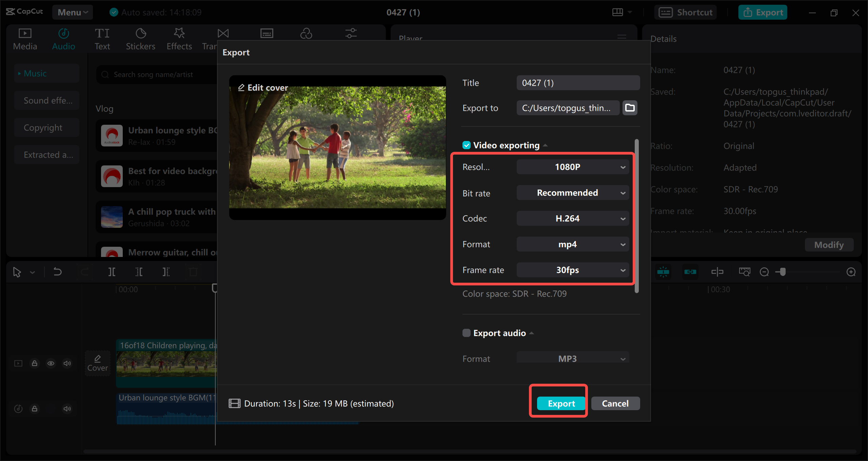Open the Resolution dropdown
The height and width of the screenshot is (461, 868).
click(572, 166)
